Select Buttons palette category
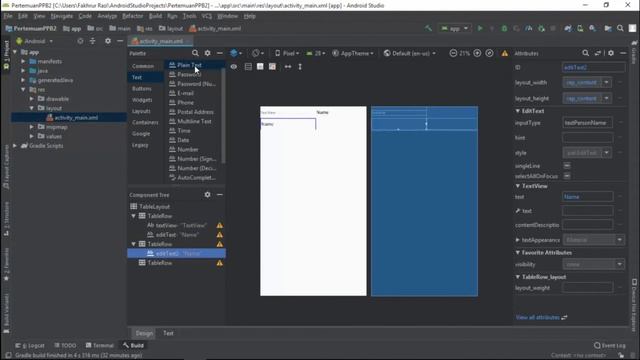The image size is (640, 360). pos(142,89)
